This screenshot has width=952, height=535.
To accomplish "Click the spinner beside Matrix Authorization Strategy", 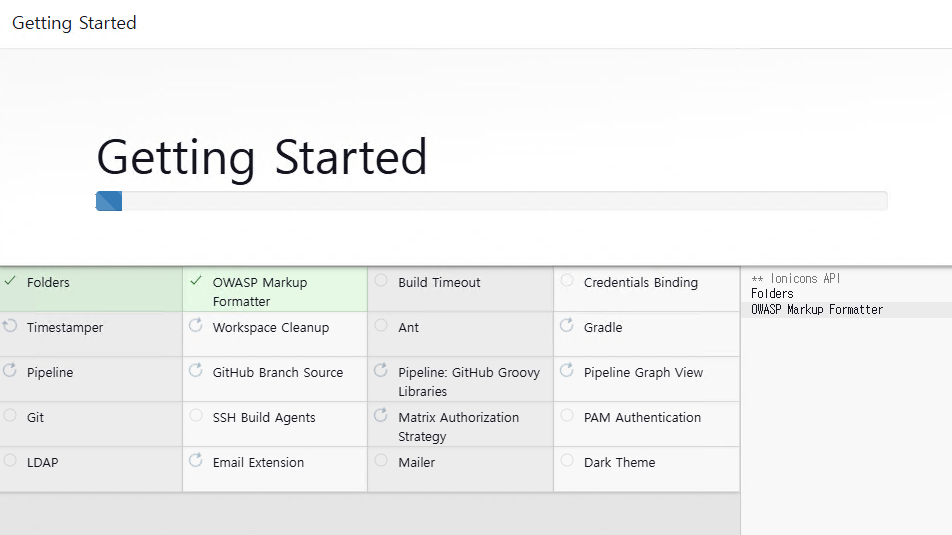I will 381,415.
